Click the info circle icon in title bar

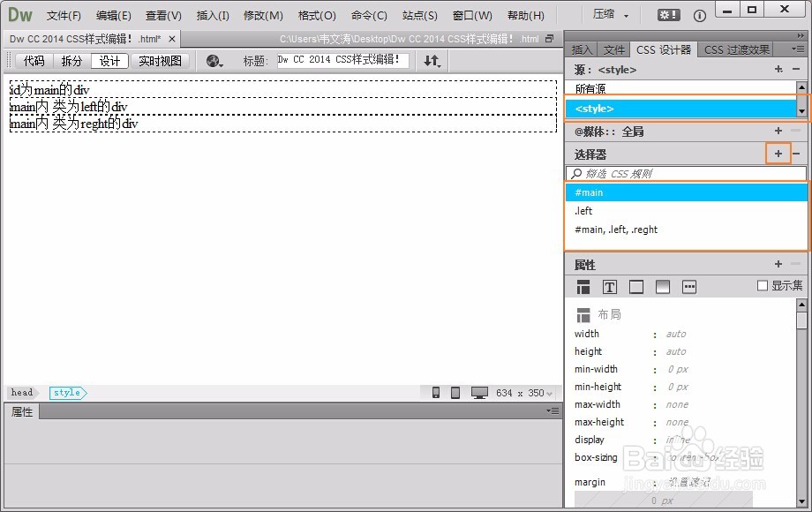click(x=700, y=16)
